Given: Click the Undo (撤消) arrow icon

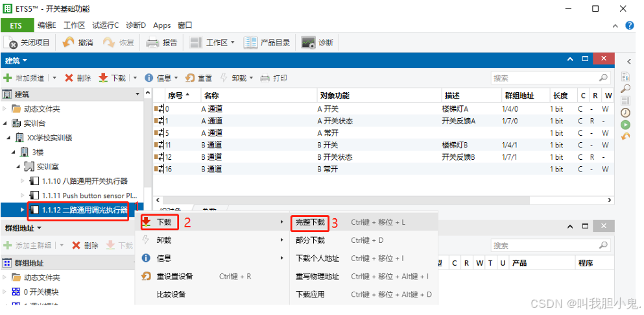Looking at the screenshot, I should pos(69,43).
